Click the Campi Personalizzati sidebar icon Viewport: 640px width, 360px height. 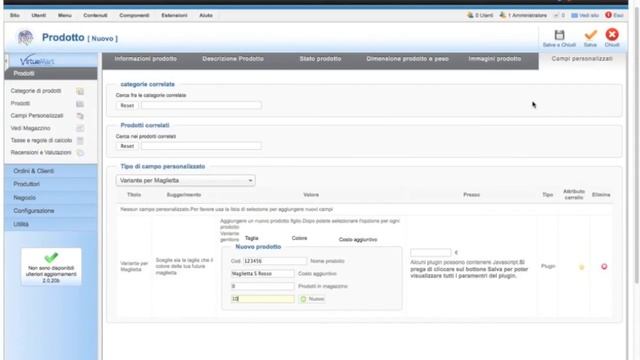(x=80, y=116)
